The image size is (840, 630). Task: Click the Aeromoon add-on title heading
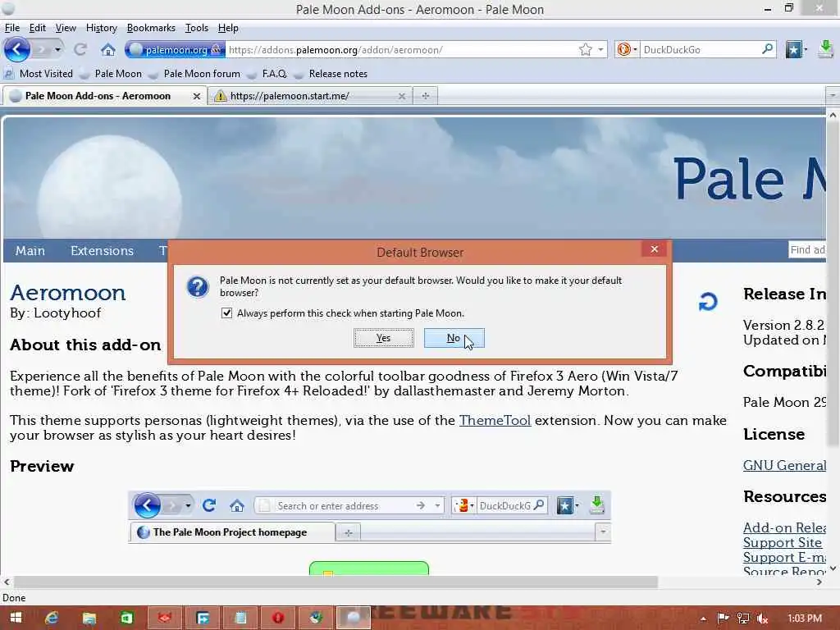(68, 293)
